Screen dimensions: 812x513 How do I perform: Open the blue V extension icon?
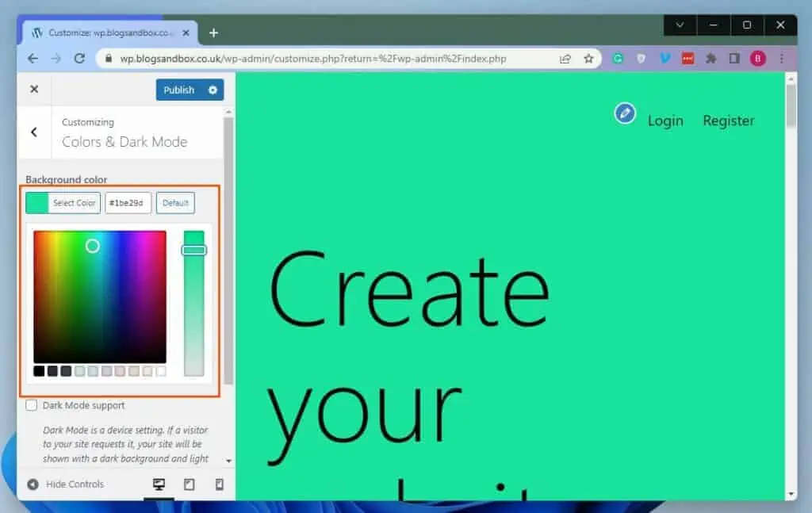click(665, 59)
